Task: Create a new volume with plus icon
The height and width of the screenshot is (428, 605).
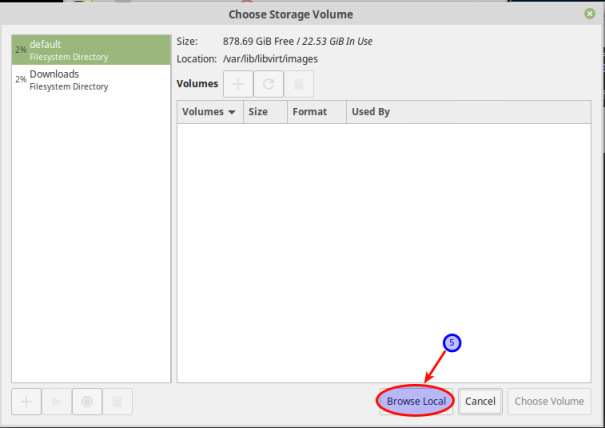Action: point(238,85)
